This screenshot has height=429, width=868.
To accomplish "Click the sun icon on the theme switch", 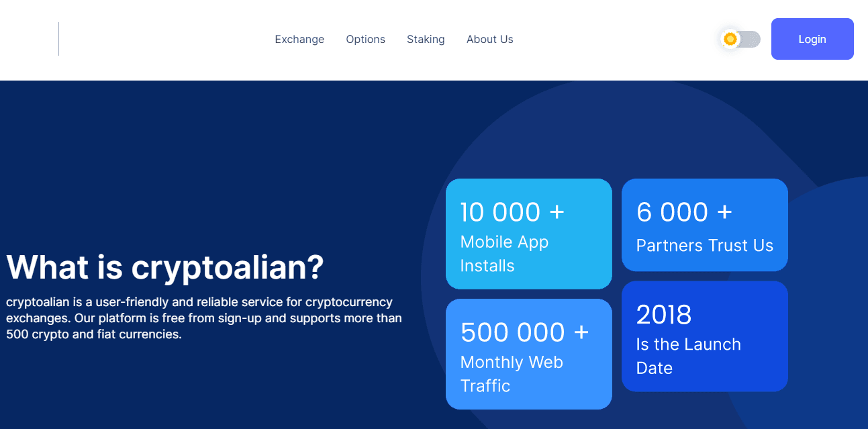I will point(730,40).
